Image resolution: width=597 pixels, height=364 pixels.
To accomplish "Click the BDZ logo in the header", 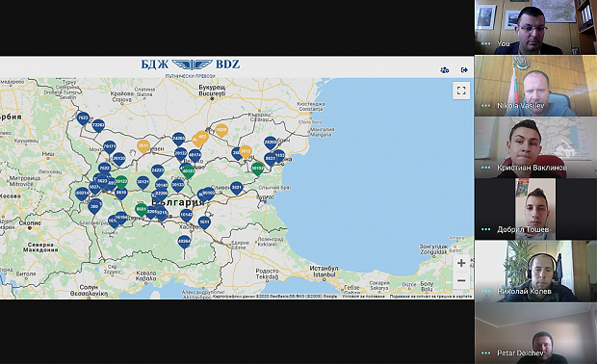I will (x=191, y=65).
